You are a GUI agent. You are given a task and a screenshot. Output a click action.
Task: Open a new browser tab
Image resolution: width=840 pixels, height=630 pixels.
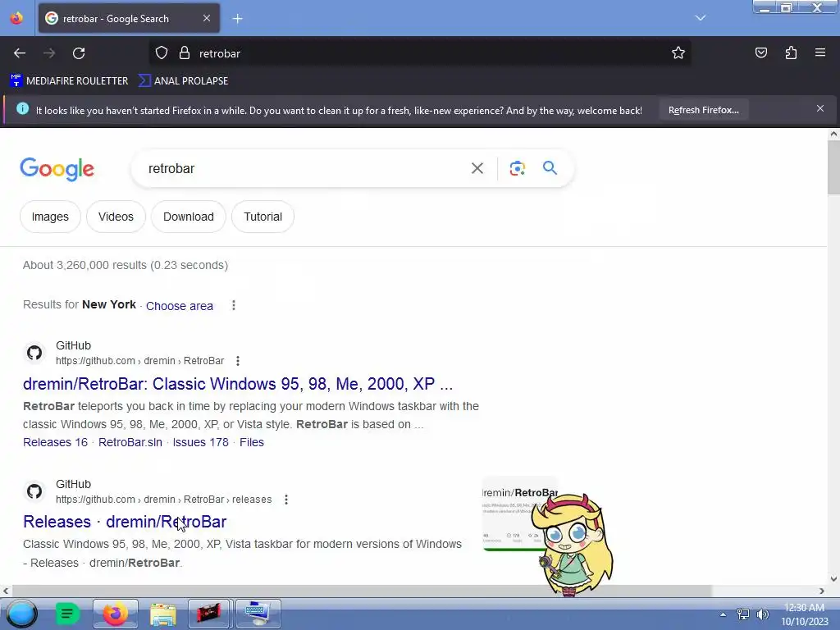point(237,19)
